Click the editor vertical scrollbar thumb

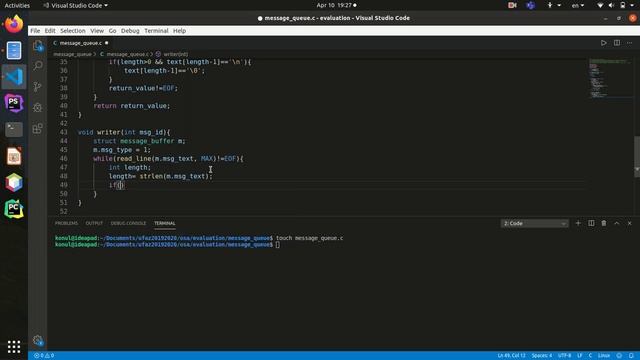click(x=637, y=156)
